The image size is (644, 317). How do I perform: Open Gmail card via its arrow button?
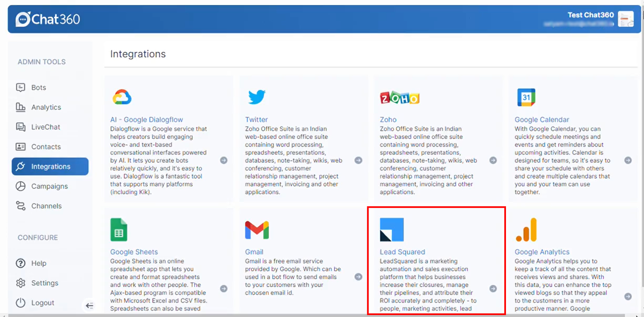pyautogui.click(x=358, y=277)
